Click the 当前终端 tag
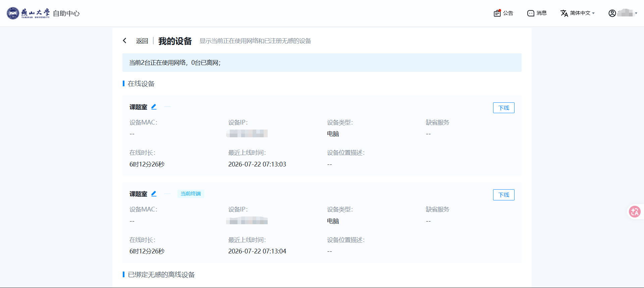The width and height of the screenshot is (644, 288). 191,194
